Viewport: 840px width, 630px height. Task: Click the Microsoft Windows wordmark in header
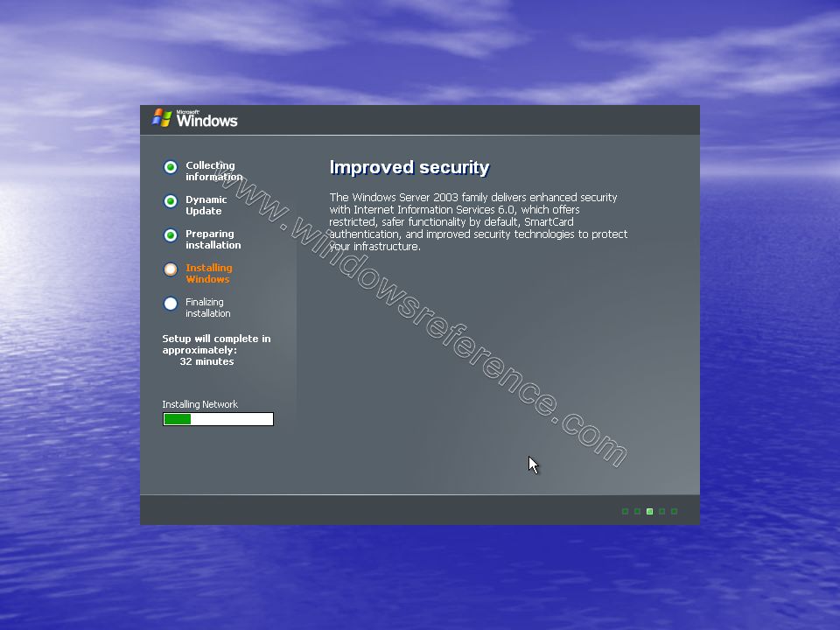click(x=206, y=119)
